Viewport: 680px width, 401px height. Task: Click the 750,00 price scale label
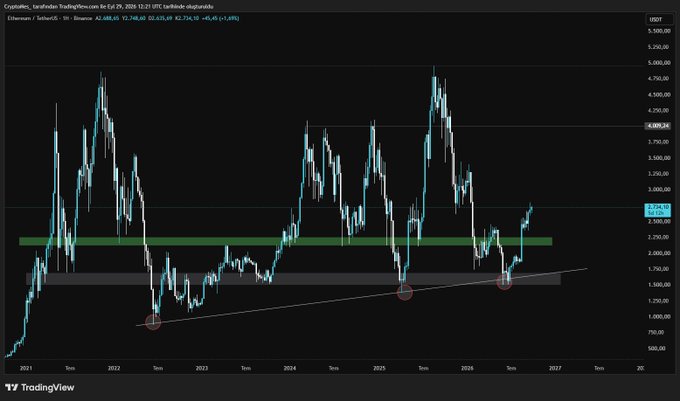coord(657,332)
